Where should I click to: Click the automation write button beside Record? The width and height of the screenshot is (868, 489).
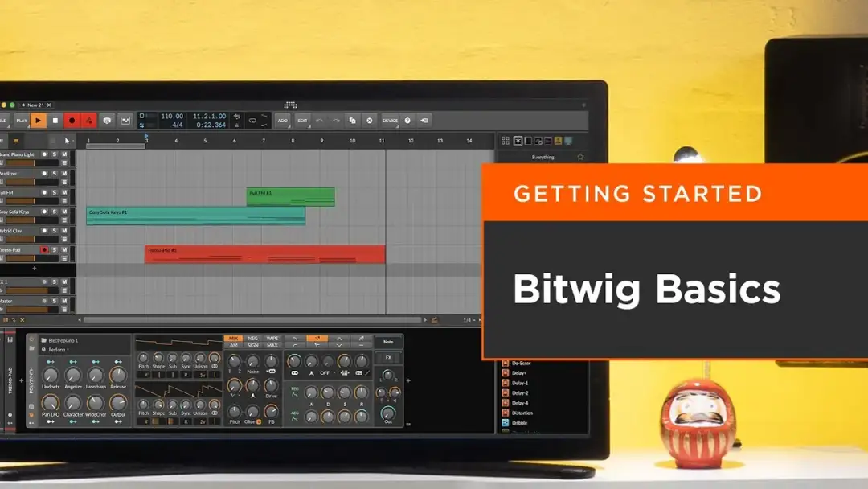[x=89, y=121]
